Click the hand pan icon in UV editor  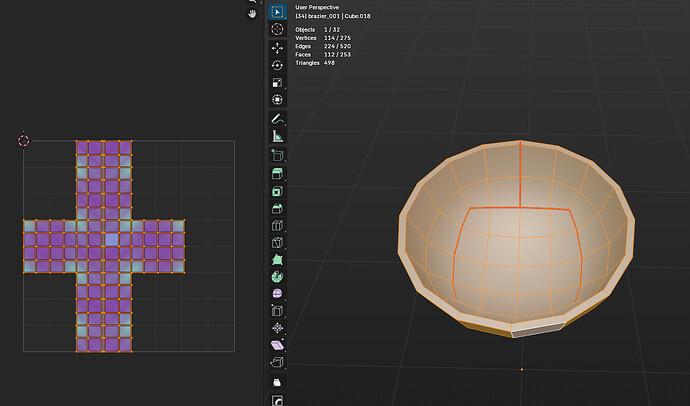tap(252, 14)
